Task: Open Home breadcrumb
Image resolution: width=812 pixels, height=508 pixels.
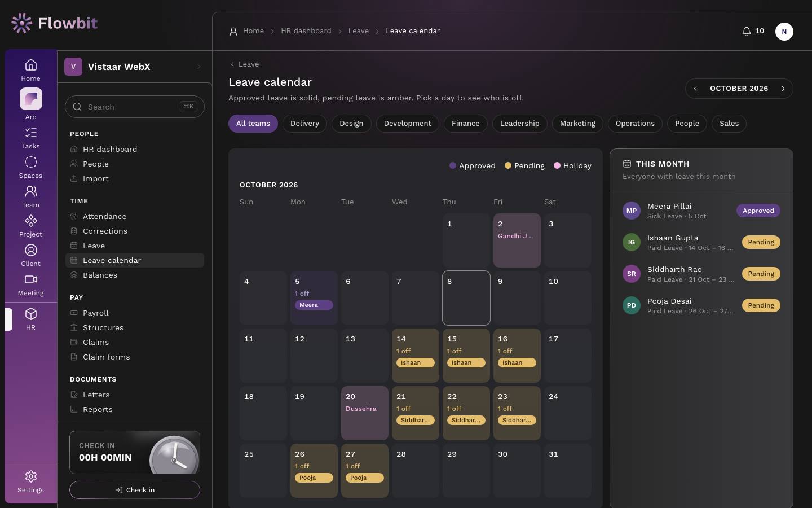Action: coord(253,31)
